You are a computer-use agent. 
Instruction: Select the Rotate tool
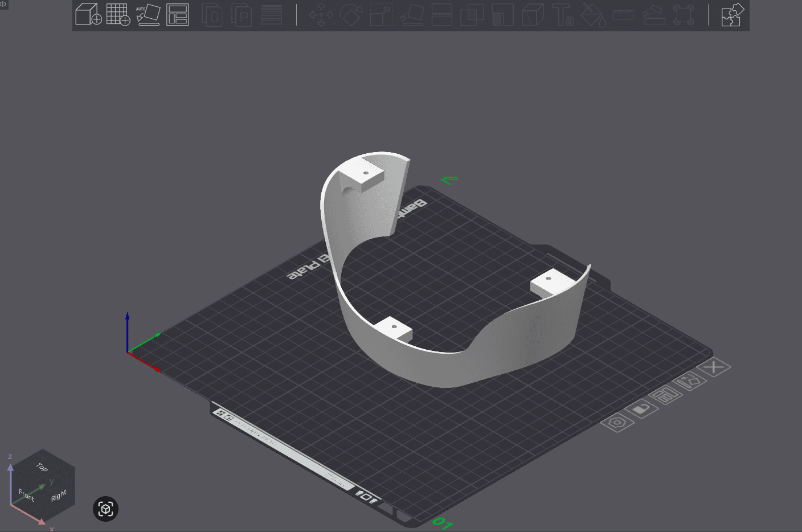[351, 15]
